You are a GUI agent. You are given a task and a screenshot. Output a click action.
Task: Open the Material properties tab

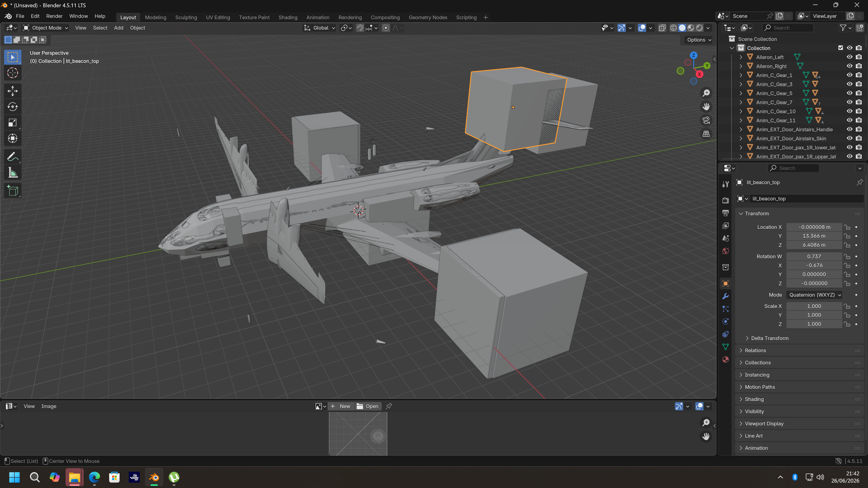click(x=725, y=359)
